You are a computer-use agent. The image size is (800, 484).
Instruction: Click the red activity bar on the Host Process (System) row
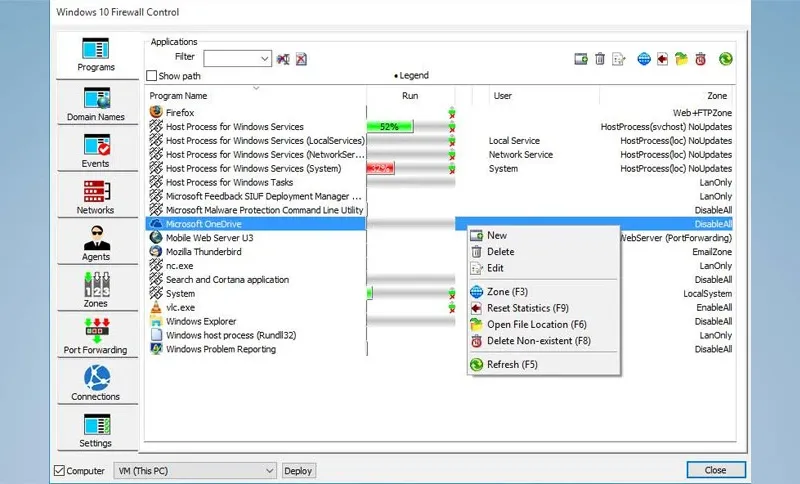coord(381,168)
